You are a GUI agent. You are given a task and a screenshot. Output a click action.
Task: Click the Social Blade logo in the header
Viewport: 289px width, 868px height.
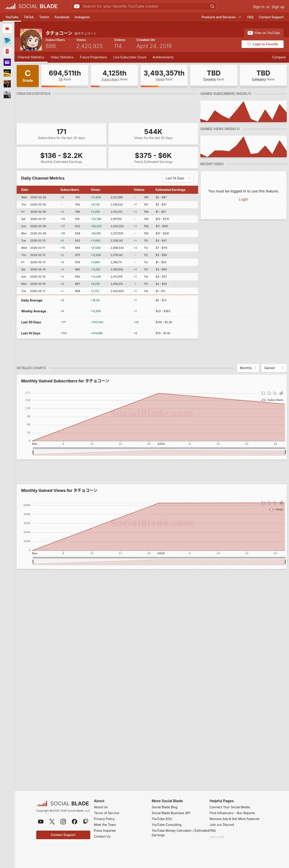point(31,6)
